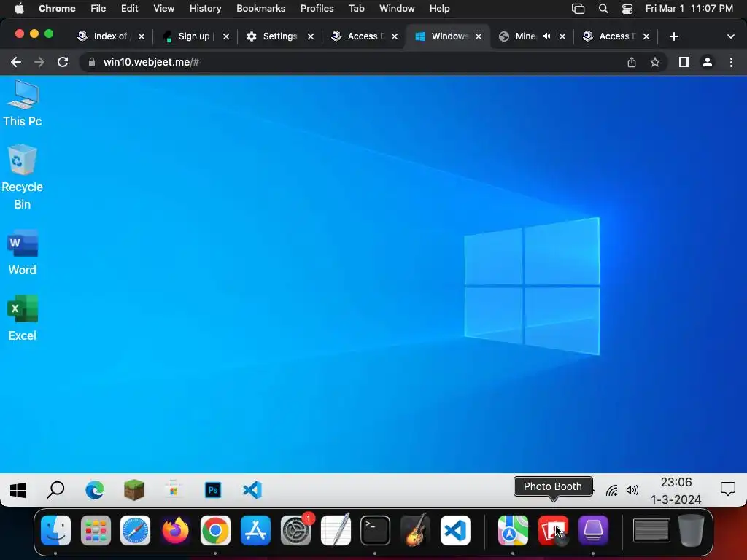747x560 pixels.
Task: Open Microsoft Store in the Windows taskbar
Action: point(174,490)
